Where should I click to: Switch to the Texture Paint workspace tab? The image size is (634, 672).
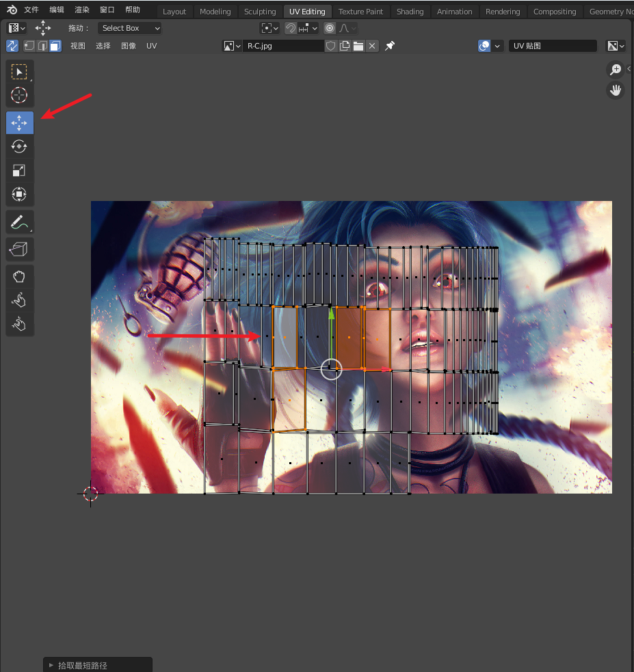click(x=360, y=12)
